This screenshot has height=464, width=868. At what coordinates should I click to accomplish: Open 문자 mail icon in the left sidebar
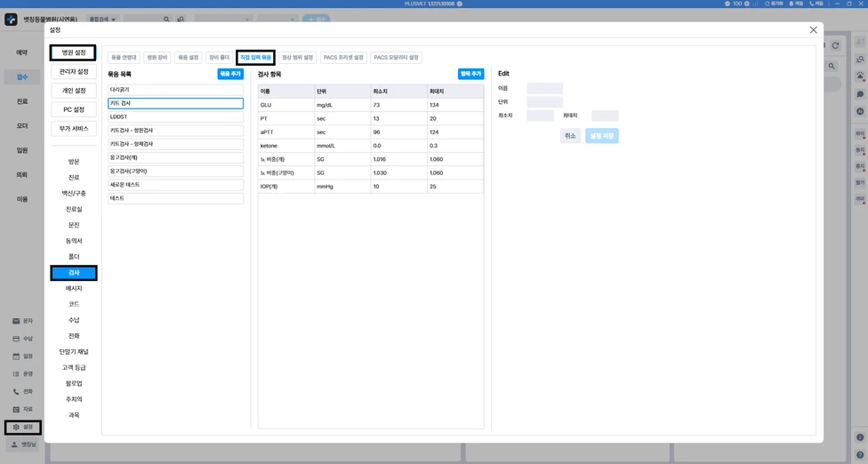16,321
